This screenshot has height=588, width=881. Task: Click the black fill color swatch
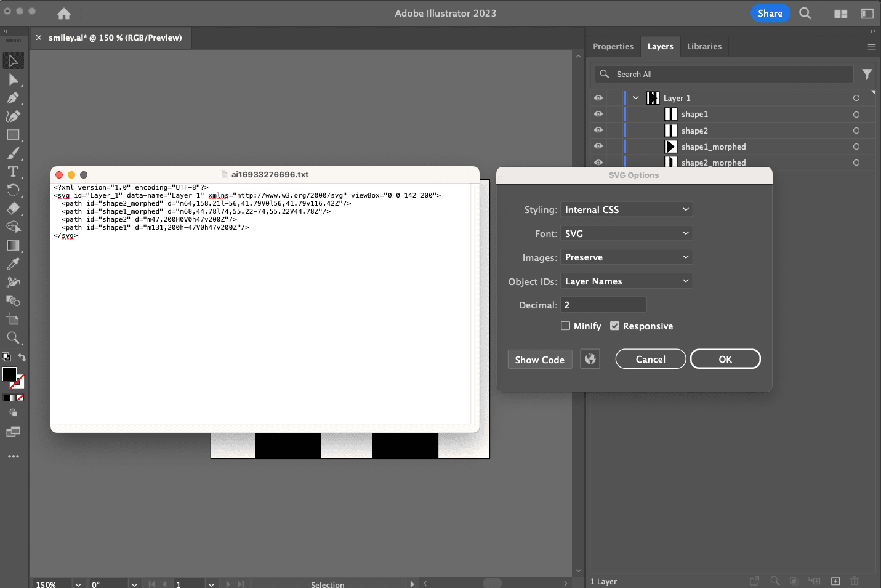9,374
